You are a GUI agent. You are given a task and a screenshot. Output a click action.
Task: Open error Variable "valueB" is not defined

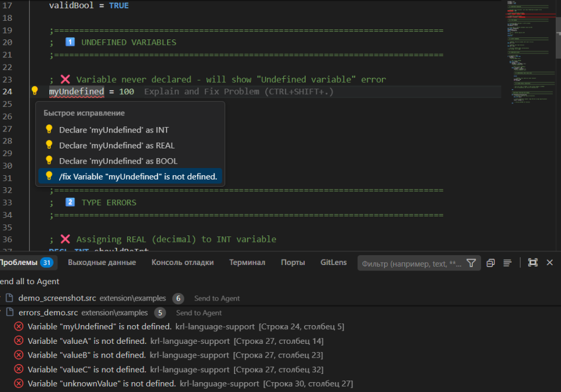[280, 355]
